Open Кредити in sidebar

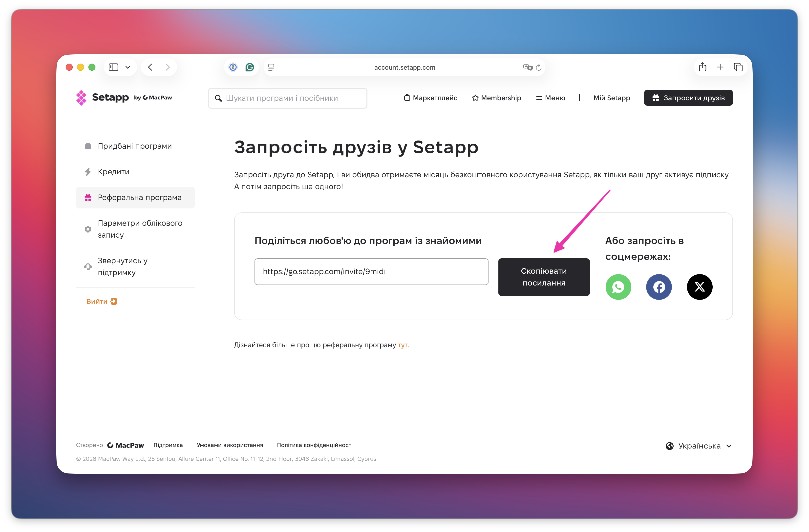click(135, 172)
